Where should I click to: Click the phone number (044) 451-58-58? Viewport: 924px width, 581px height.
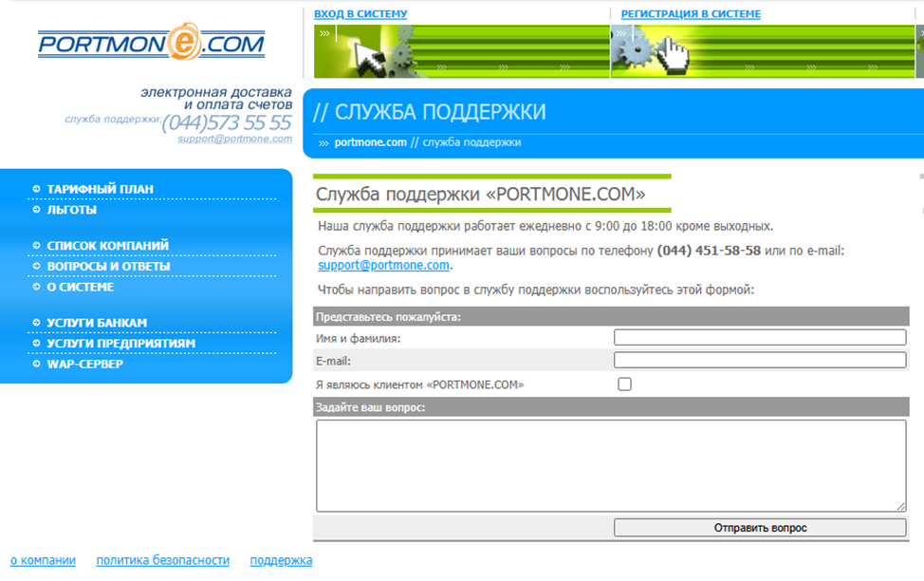click(x=709, y=251)
